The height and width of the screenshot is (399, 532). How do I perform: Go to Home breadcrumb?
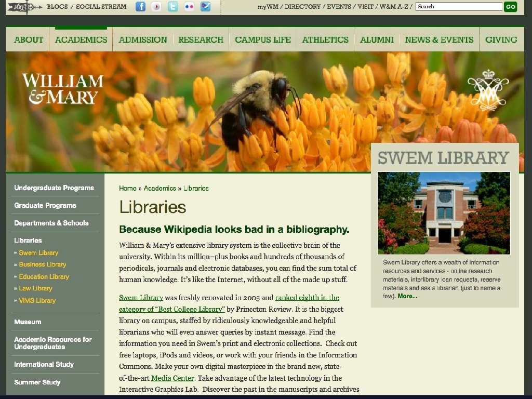128,188
